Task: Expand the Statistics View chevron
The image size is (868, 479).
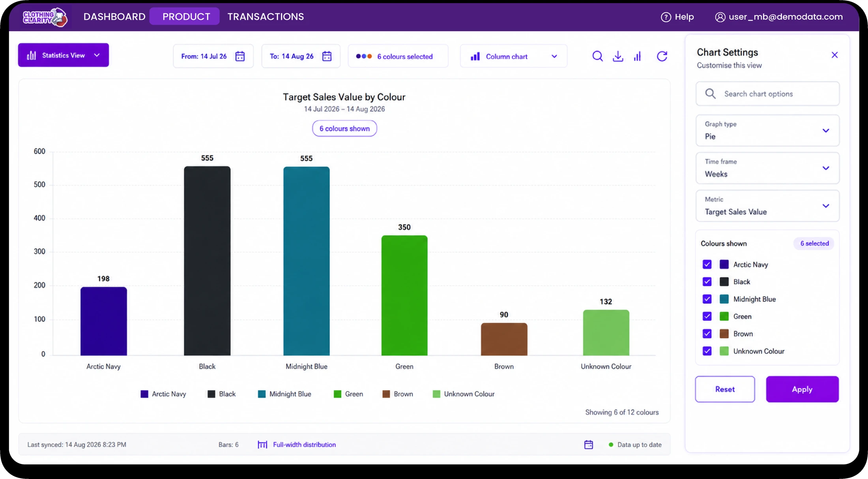Action: coord(97,55)
